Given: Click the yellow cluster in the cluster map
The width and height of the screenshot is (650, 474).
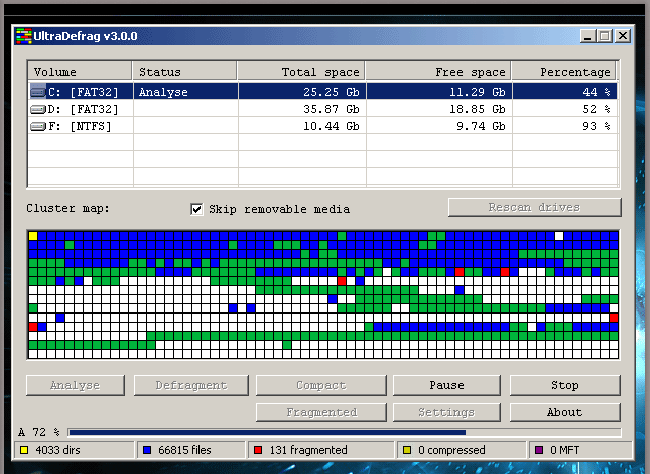Looking at the screenshot, I should (33, 236).
